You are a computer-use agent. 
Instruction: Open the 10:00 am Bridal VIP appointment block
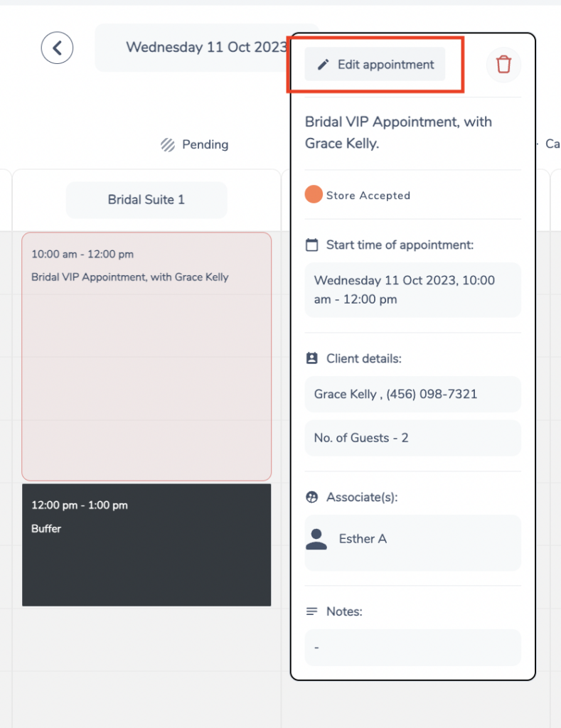tap(146, 357)
